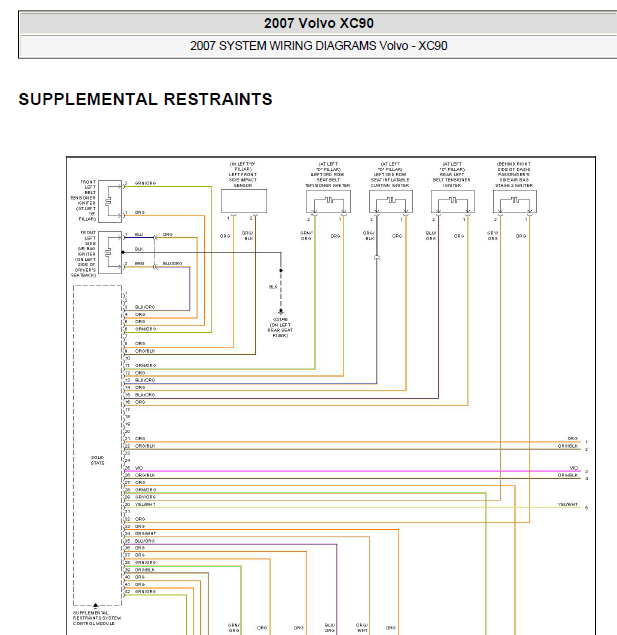Click the 'ORG/BLK' label at module pin 22
The height and width of the screenshot is (635, 617).
145,446
